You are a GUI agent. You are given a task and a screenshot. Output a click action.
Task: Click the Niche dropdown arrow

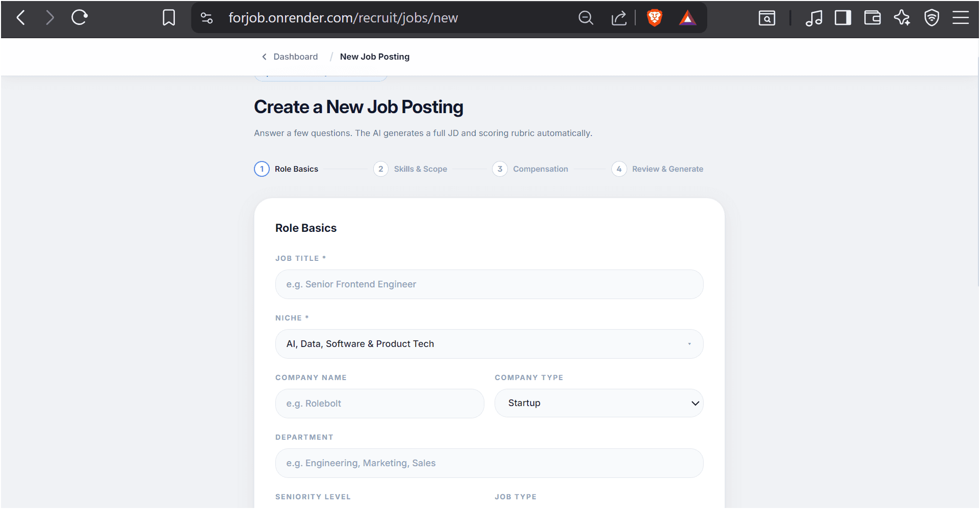(689, 344)
